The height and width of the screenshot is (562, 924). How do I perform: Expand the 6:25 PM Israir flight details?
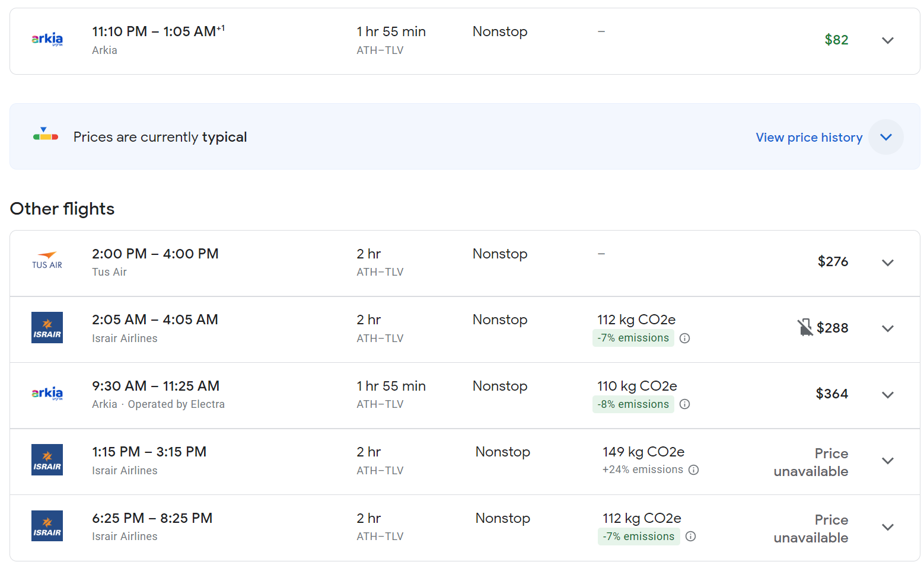pyautogui.click(x=887, y=527)
